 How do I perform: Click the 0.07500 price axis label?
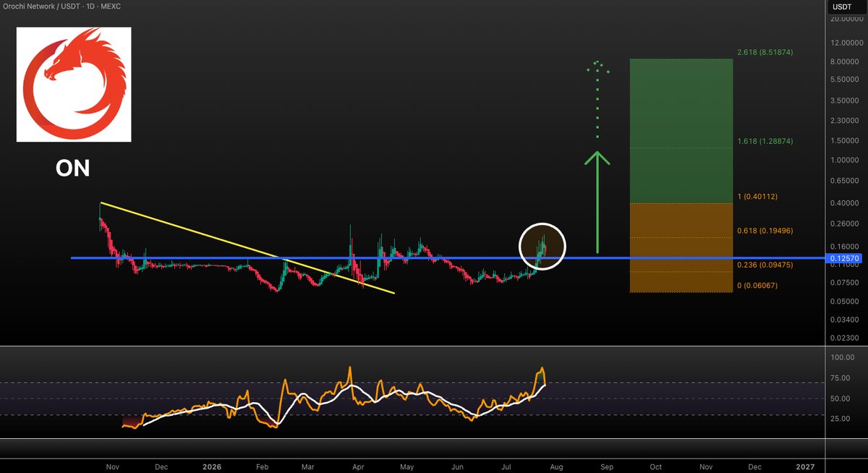844,284
